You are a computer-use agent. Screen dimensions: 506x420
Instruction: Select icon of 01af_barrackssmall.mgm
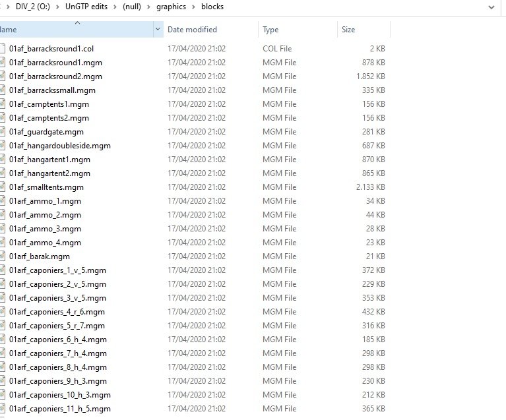pos(3,90)
